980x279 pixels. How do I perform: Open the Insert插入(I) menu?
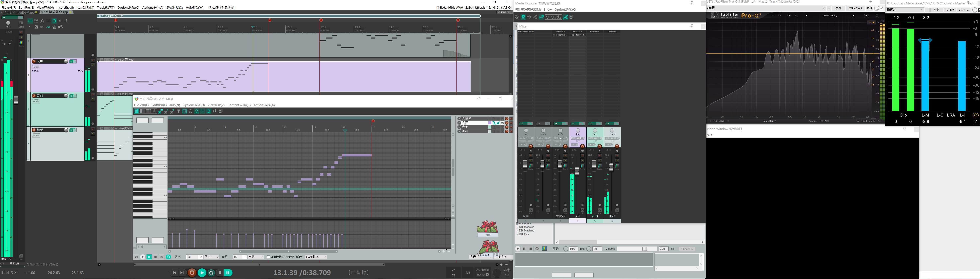tap(65, 8)
